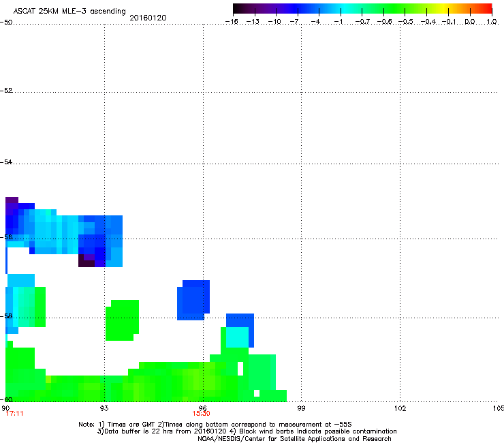The width and height of the screenshot is (504, 443).
Task: Click the colorbar label 1.0
Action: 492,22
